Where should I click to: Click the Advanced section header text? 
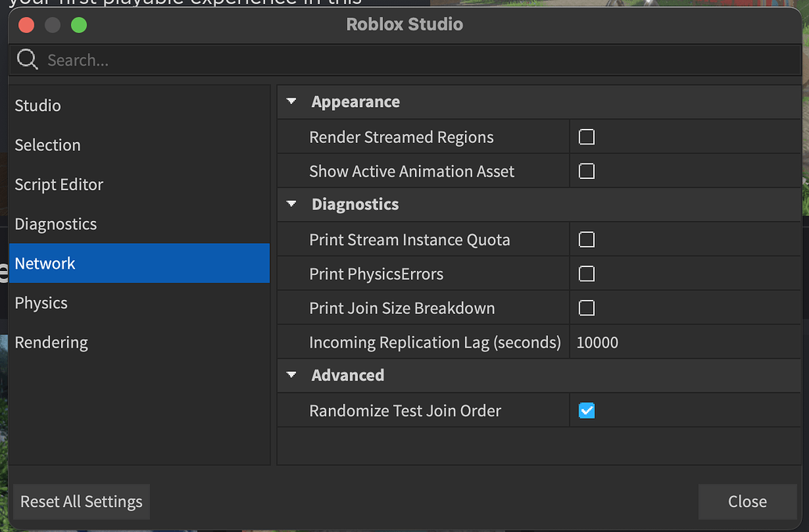tap(348, 375)
